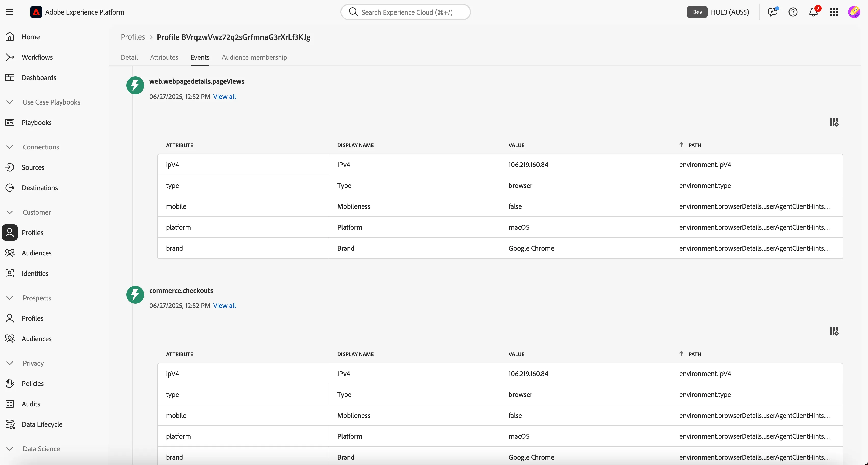Collapse the Privacy section
This screenshot has width=868, height=465.
coord(10,363)
